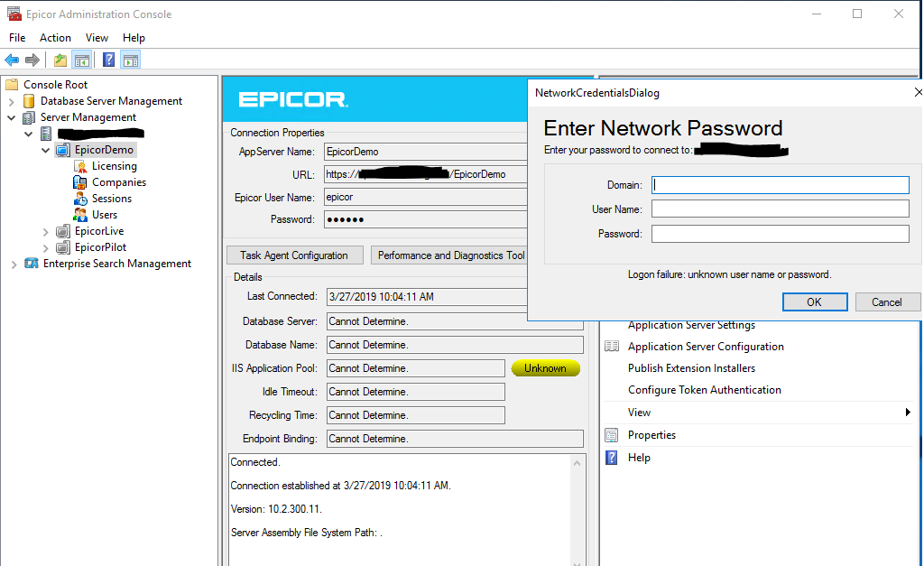The width and height of the screenshot is (924, 566).
Task: Click the EpicorDemo app server icon
Action: point(62,150)
